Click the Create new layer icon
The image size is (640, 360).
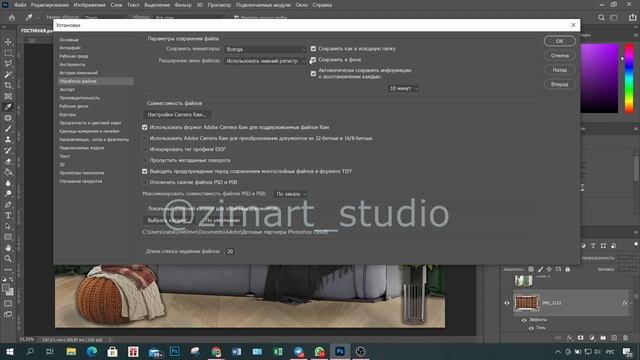pyautogui.click(x=614, y=338)
